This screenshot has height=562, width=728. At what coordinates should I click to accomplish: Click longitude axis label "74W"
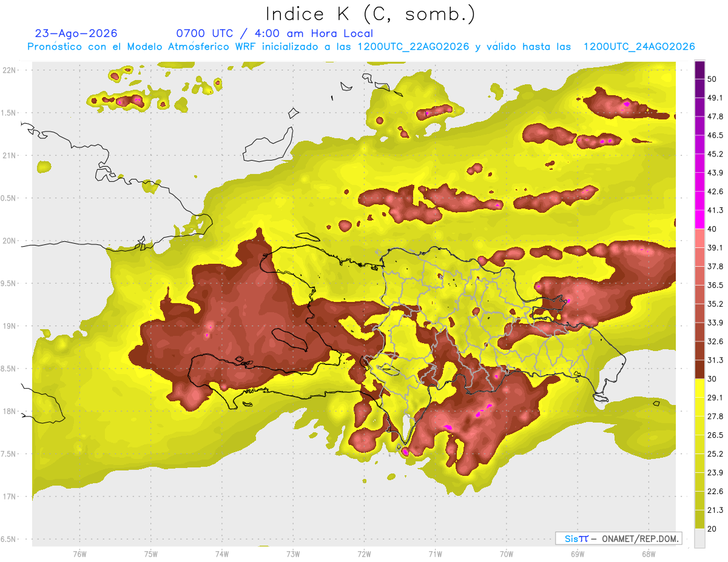(x=221, y=554)
